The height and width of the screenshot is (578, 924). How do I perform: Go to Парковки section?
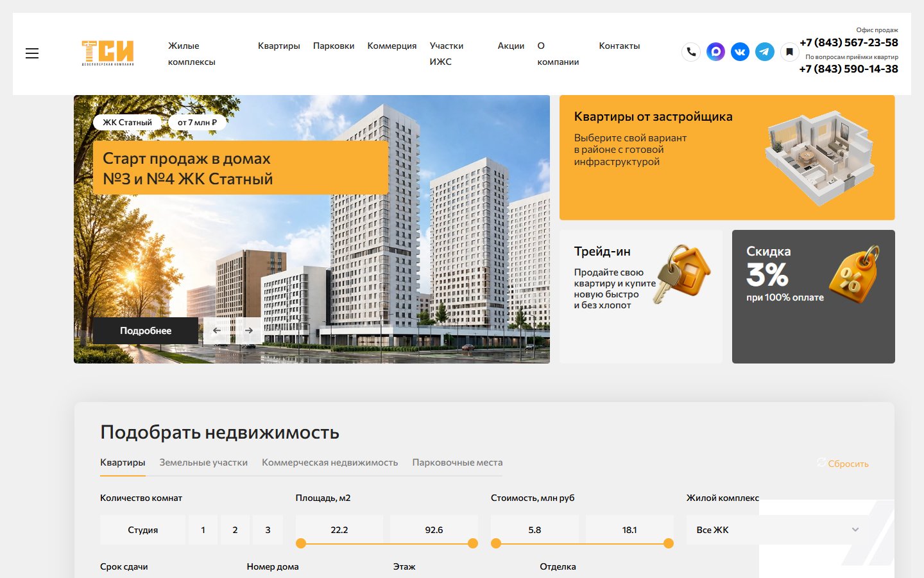[x=334, y=46]
